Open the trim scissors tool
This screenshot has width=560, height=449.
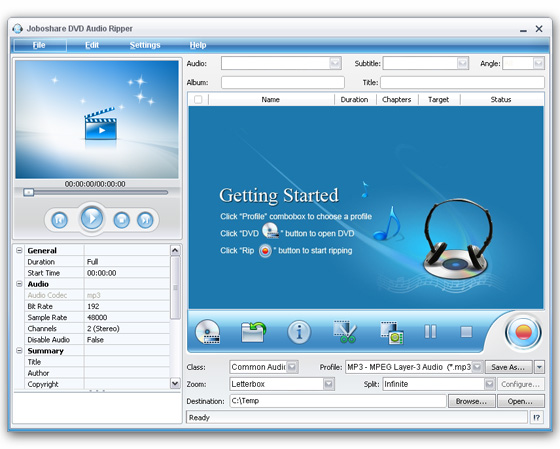coord(344,332)
